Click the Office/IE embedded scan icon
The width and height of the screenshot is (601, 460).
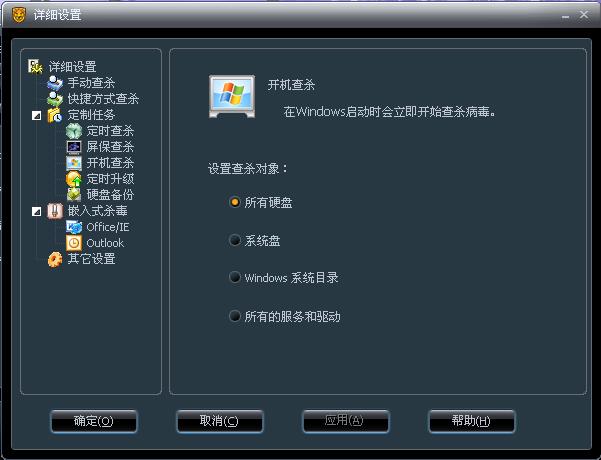[74, 227]
